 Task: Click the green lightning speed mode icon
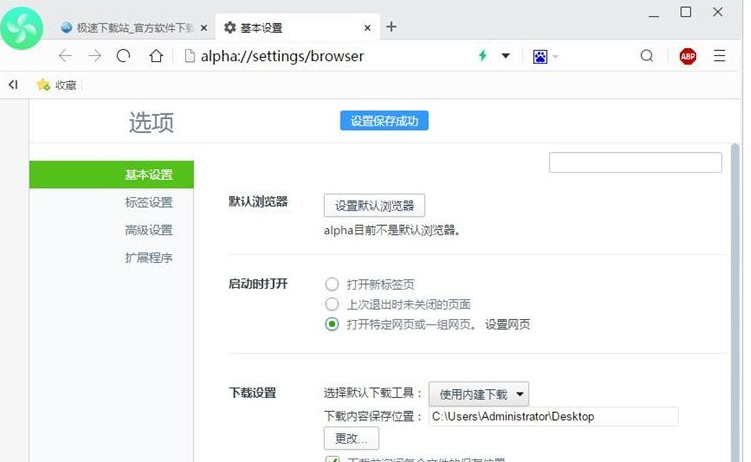(x=483, y=56)
